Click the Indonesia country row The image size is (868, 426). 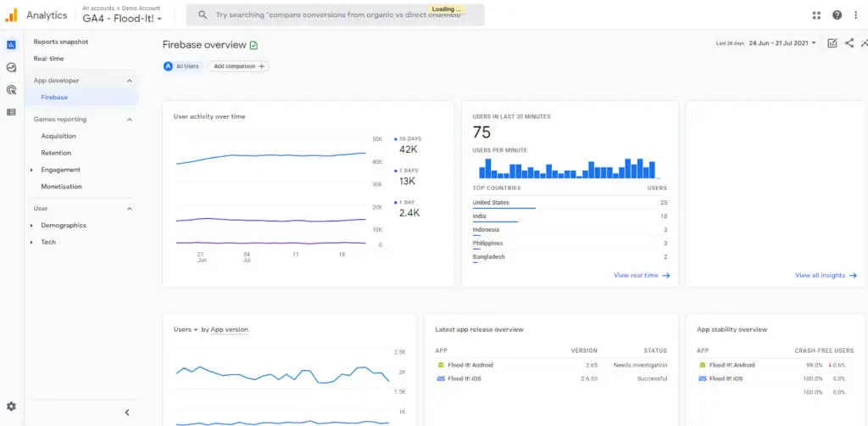click(570, 230)
